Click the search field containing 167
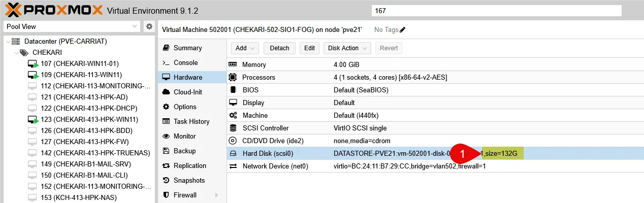The height and width of the screenshot is (203, 644). tap(496, 11)
